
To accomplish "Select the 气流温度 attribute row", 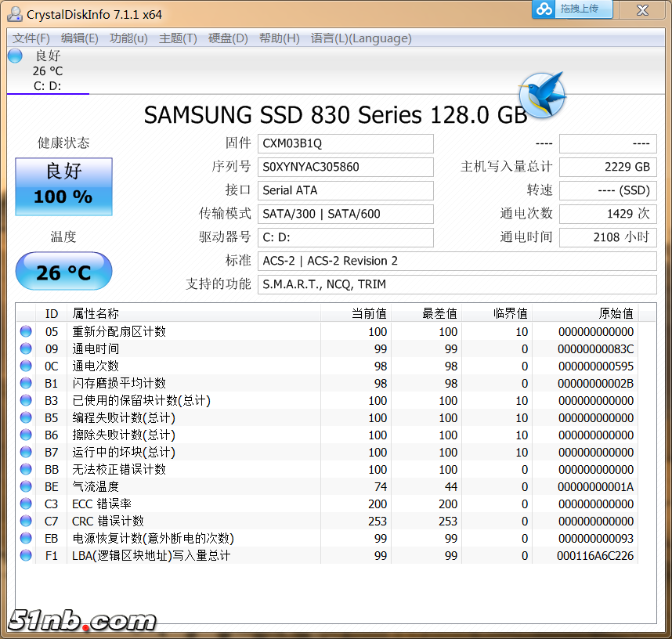I will pos(327,486).
